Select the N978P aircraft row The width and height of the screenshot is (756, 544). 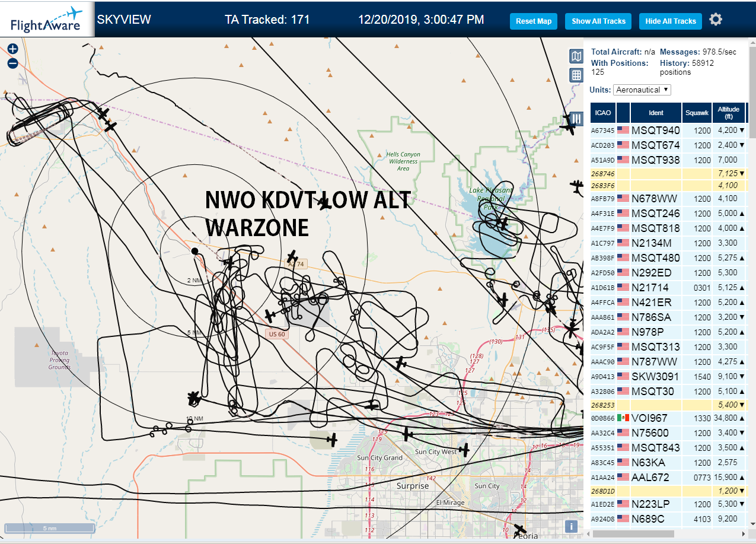668,332
